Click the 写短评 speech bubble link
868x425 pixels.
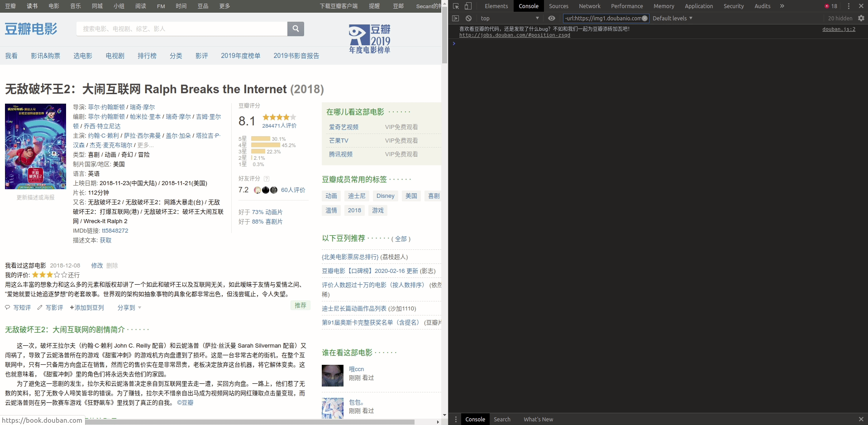tap(18, 307)
